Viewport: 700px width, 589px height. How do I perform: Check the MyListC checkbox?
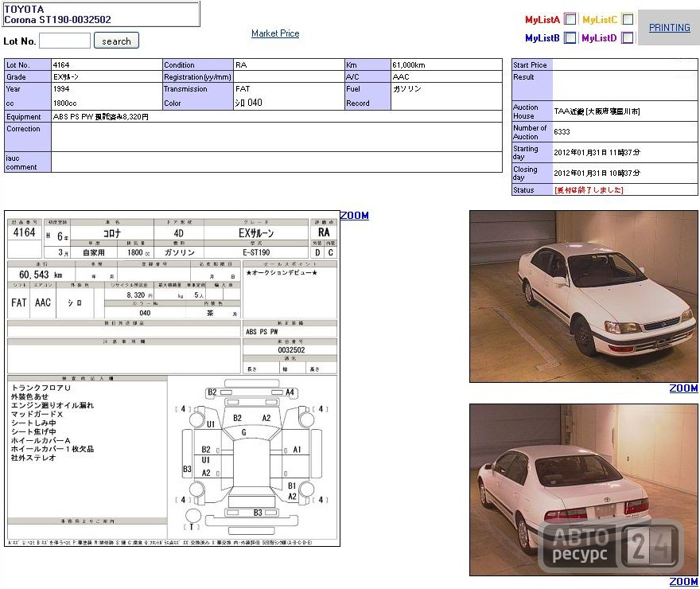pyautogui.click(x=628, y=19)
